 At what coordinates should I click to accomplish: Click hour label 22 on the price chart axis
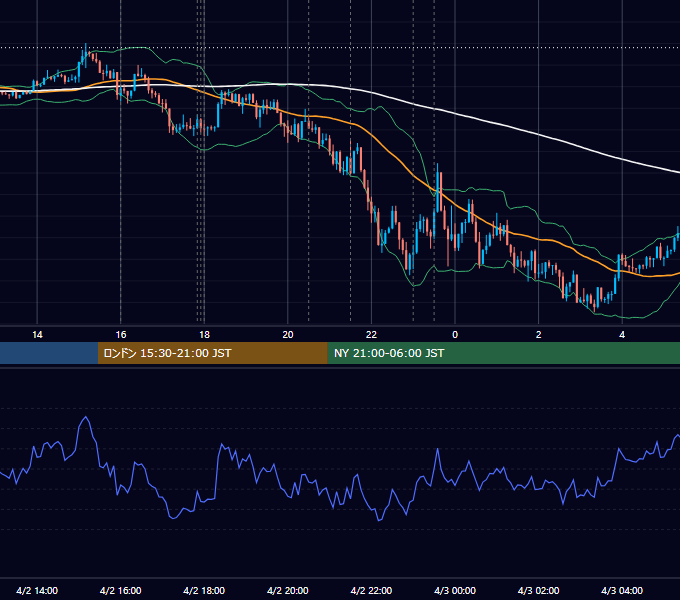click(x=372, y=335)
